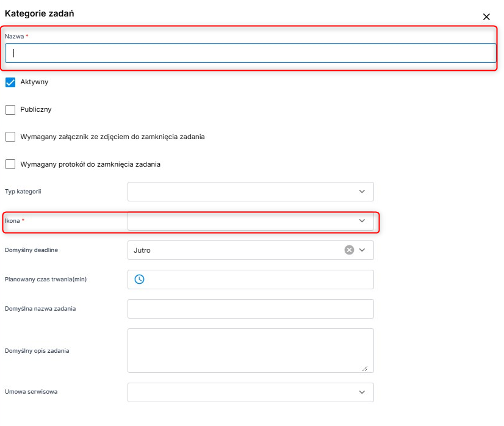Image resolution: width=504 pixels, height=426 pixels.
Task: Expand the Ikona dropdown list
Action: pos(250,221)
